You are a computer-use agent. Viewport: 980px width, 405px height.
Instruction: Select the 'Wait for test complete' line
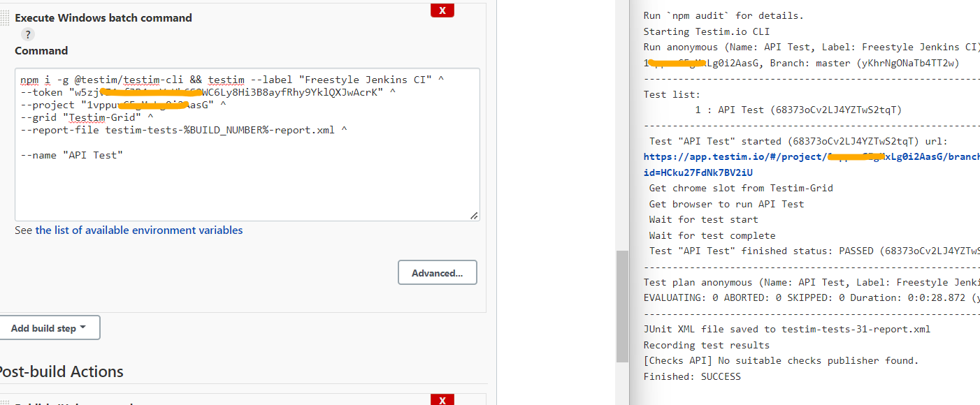(x=712, y=235)
